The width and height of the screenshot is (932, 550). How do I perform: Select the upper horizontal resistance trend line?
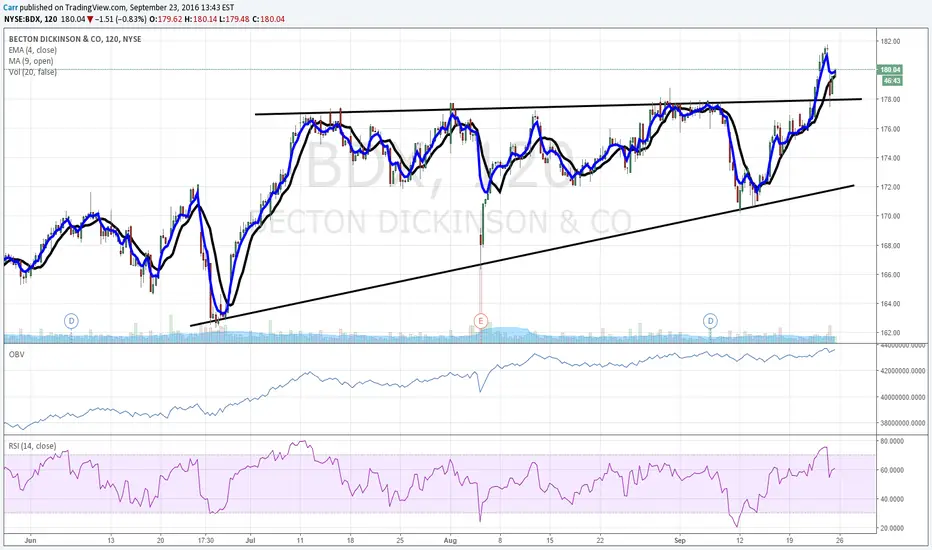pos(558,106)
